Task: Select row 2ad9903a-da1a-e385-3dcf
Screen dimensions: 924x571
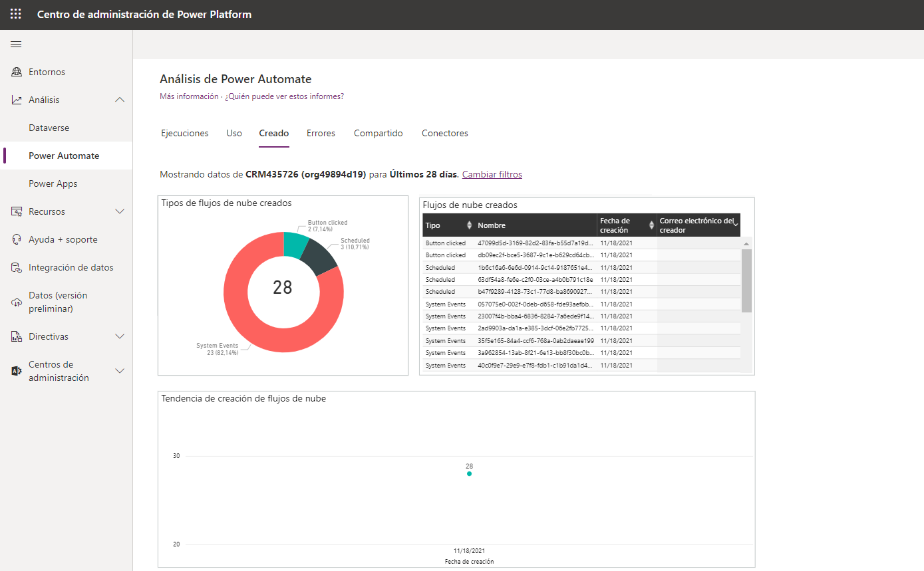Action: pyautogui.click(x=582, y=328)
